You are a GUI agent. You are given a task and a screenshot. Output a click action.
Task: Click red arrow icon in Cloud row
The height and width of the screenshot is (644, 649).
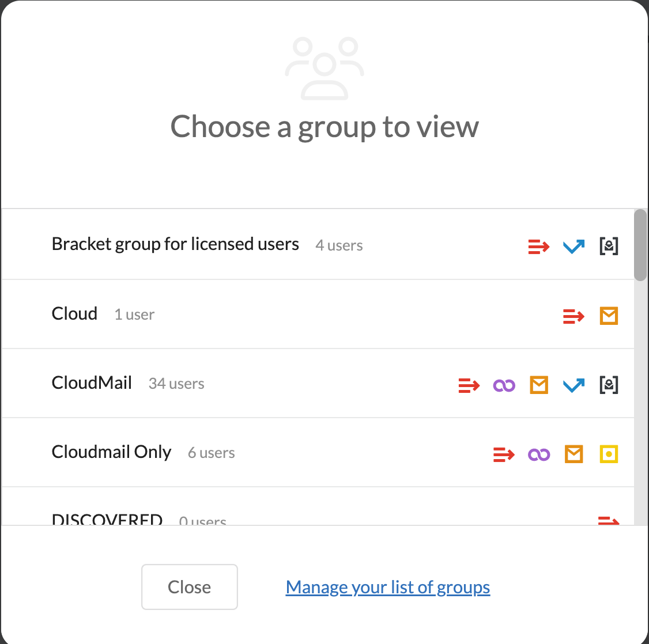(573, 316)
